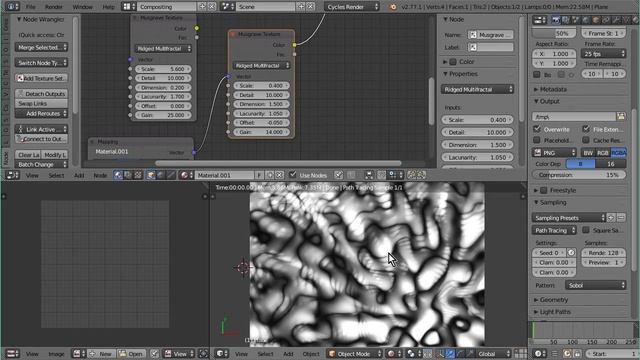
Task: Open the Sobol pattern dropdown
Action: 596,285
